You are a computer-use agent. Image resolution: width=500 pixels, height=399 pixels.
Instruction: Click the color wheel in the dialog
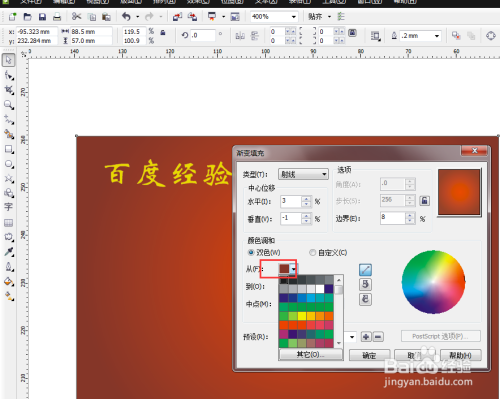(x=433, y=282)
